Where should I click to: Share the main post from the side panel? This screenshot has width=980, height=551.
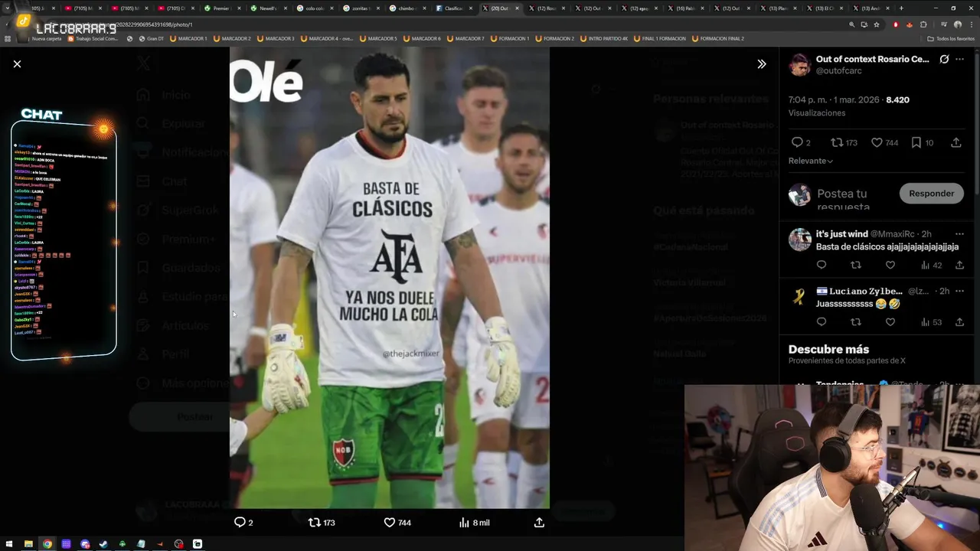tap(956, 142)
